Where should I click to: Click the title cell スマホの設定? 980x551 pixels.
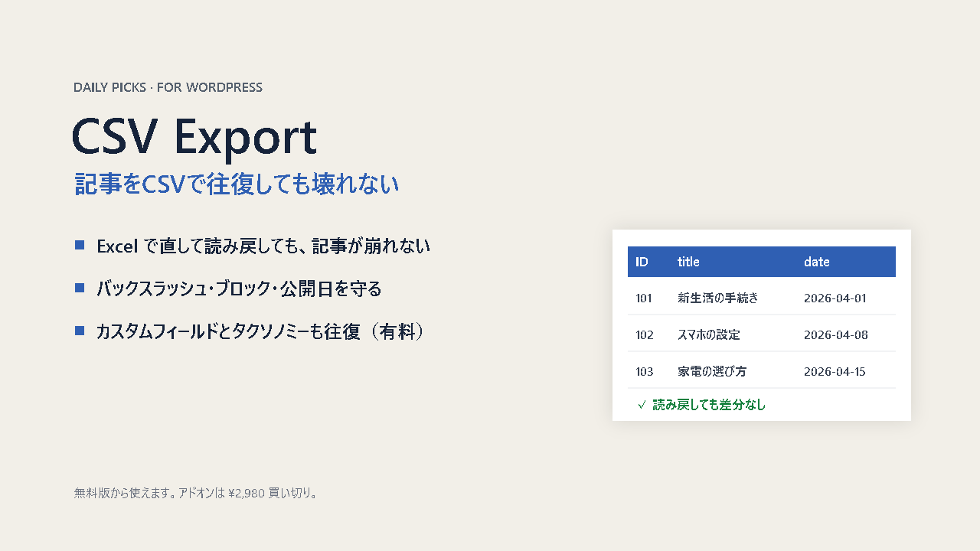point(709,335)
